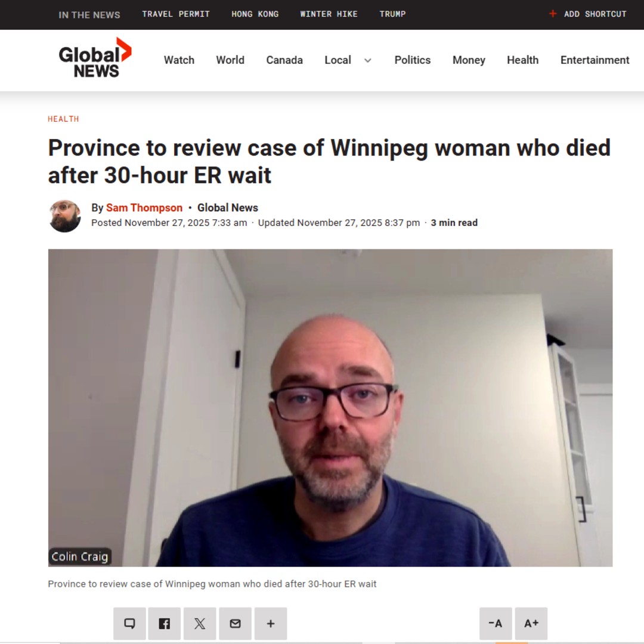Open the Hong Kong trending topic
Image resolution: width=644 pixels, height=644 pixels.
click(x=255, y=14)
